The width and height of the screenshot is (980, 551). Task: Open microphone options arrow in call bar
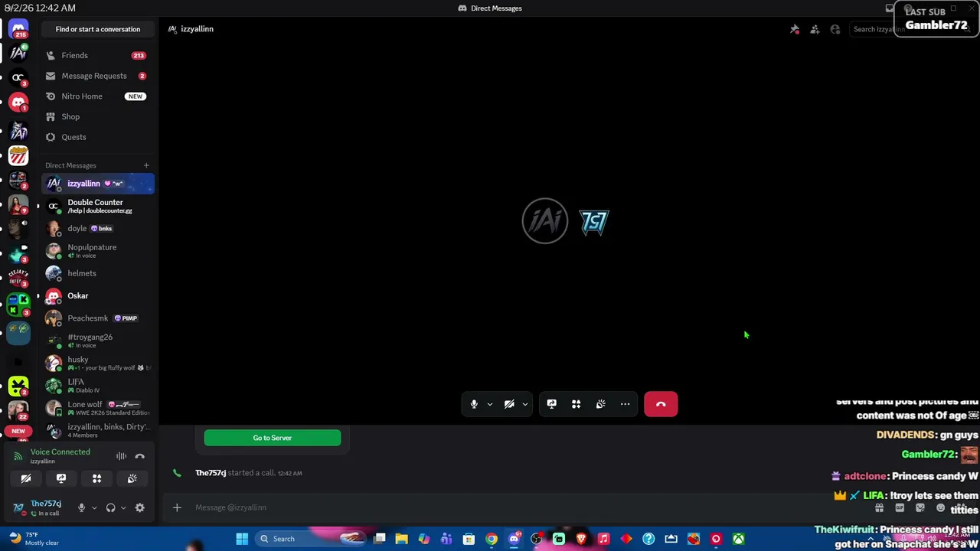(x=489, y=404)
